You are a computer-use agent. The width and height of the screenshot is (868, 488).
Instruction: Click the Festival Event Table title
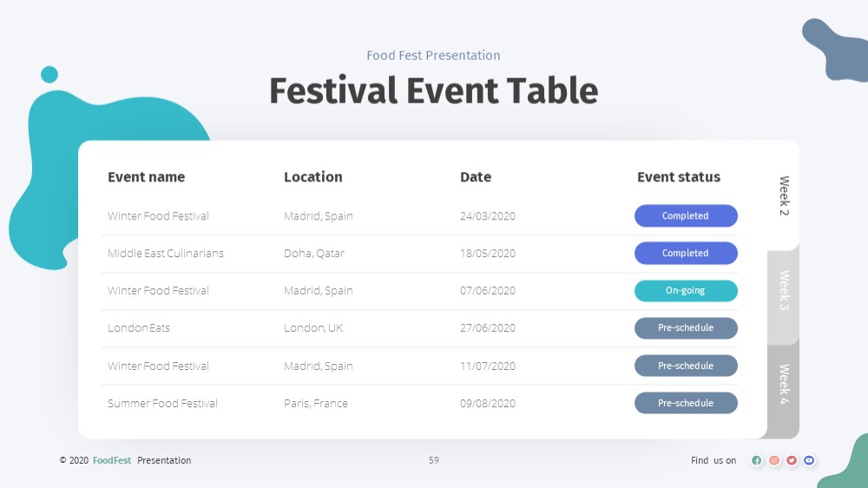[x=433, y=91]
